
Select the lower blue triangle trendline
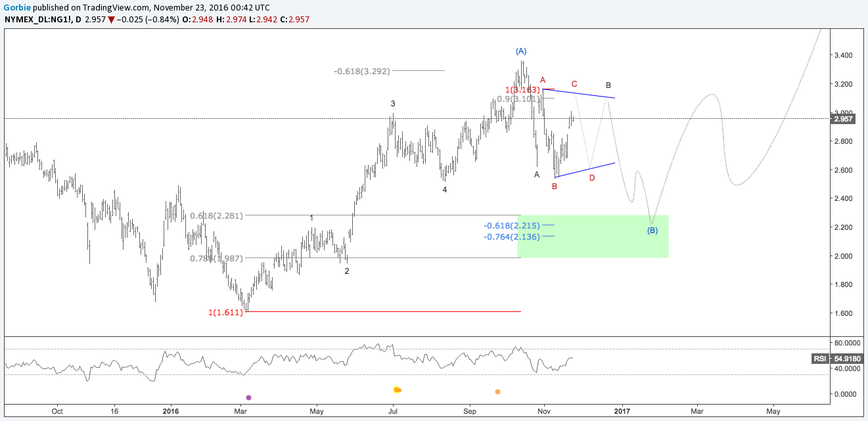[x=585, y=169]
